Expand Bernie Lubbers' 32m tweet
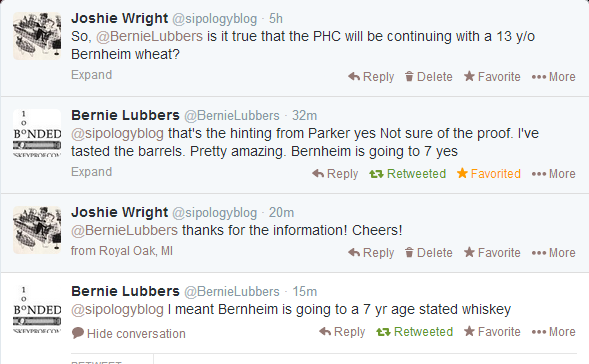This screenshot has height=364, width=589. coord(91,172)
